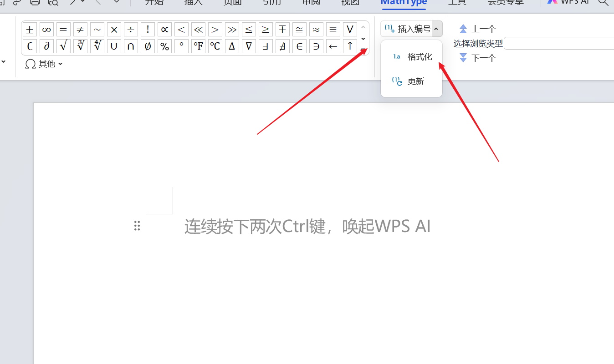Insert the Celsius °C symbol
Image resolution: width=614 pixels, height=364 pixels.
click(x=215, y=46)
